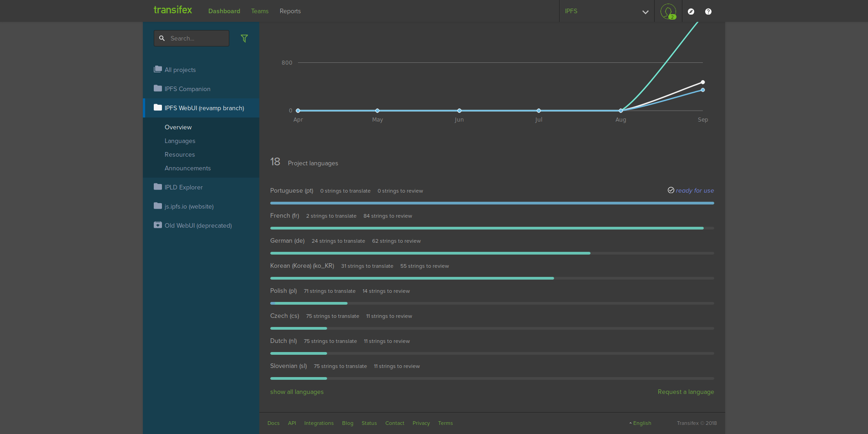Click the js.ipfs.io folder icon

tap(158, 206)
